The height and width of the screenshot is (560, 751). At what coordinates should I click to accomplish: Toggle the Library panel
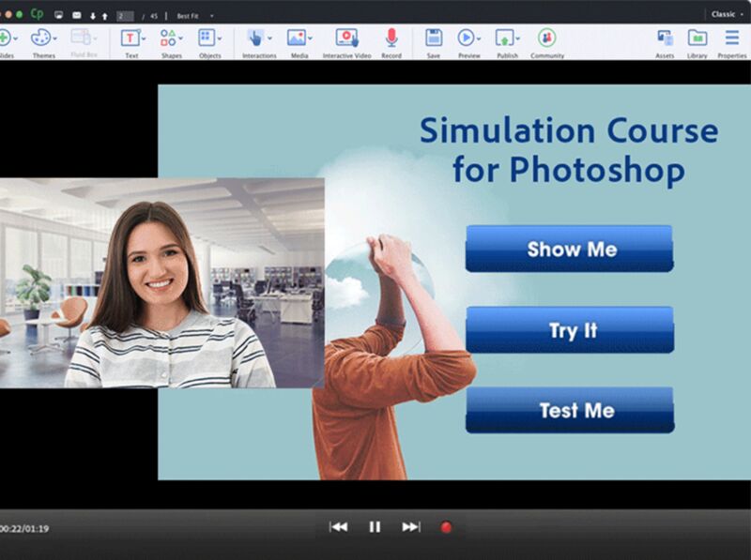pyautogui.click(x=697, y=38)
